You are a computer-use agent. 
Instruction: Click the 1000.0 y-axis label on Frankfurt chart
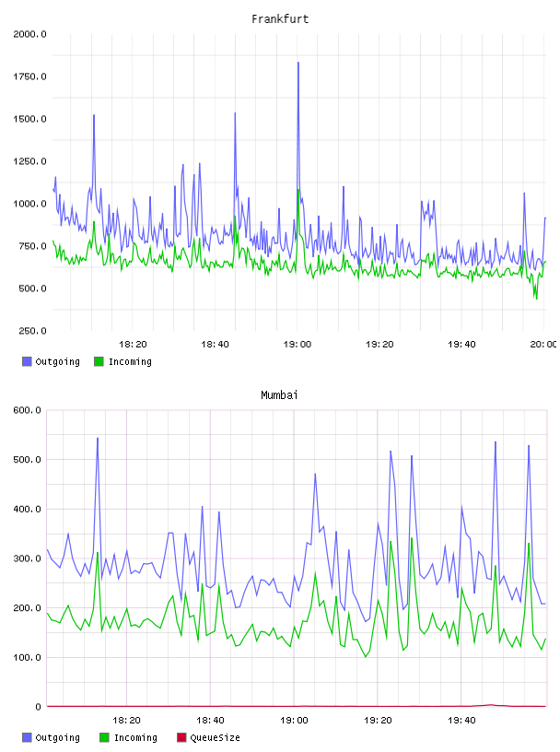tap(29, 204)
